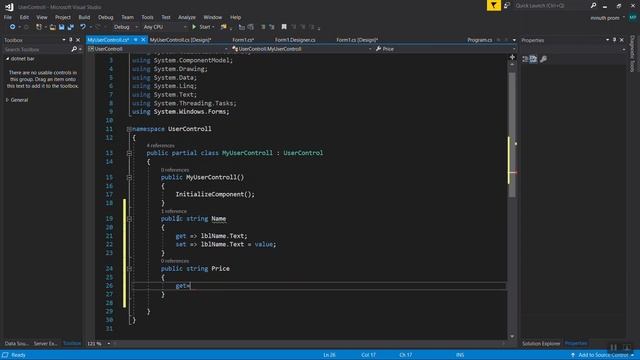Click the feedback icon beside Quick Launch

[507, 5]
